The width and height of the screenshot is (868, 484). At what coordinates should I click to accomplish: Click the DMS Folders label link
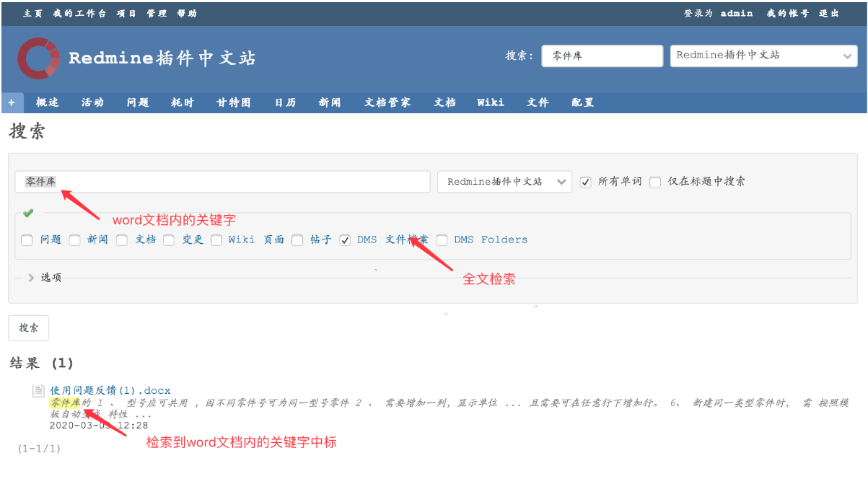[491, 239]
